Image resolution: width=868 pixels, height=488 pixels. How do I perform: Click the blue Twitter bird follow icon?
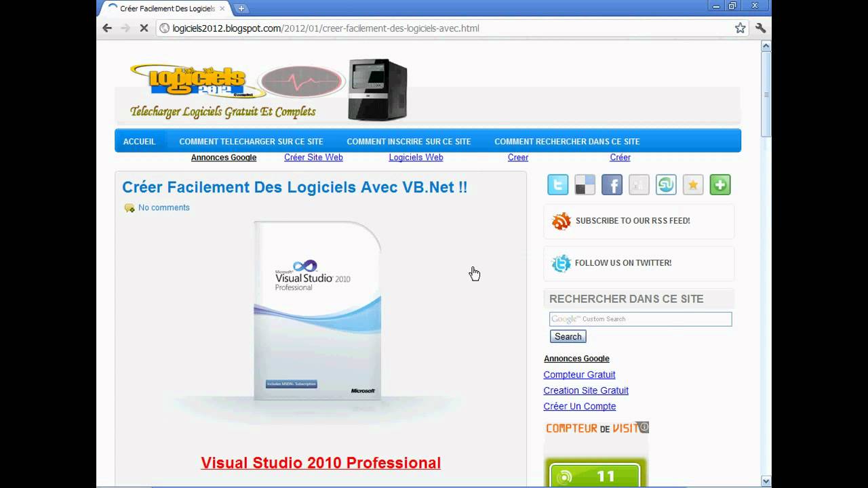[x=561, y=263]
